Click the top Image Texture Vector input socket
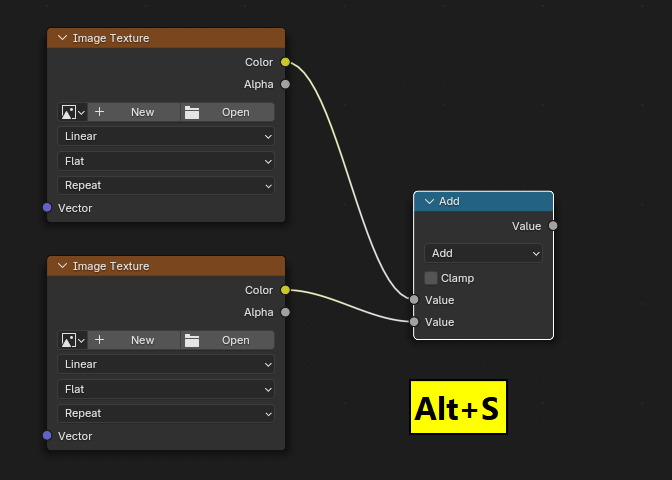The height and width of the screenshot is (480, 672). click(x=47, y=208)
